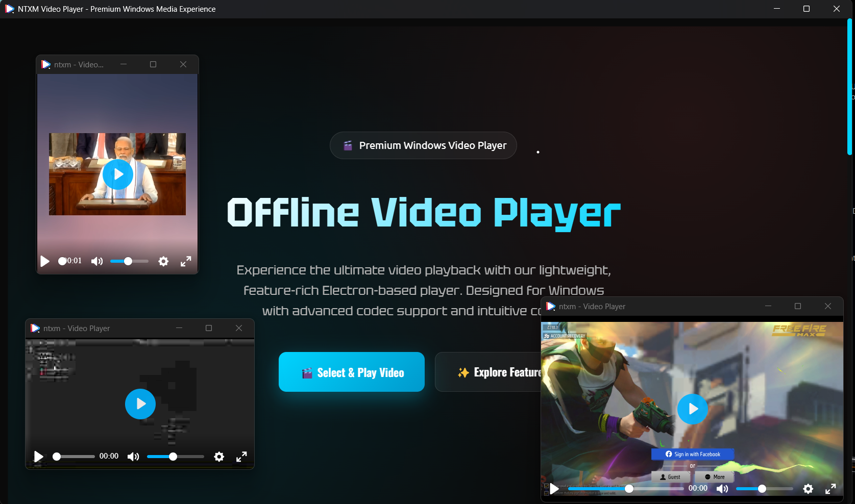The width and height of the screenshot is (855, 504).
Task: Click ntxm logo in Free Fire player title bar
Action: coord(551,306)
